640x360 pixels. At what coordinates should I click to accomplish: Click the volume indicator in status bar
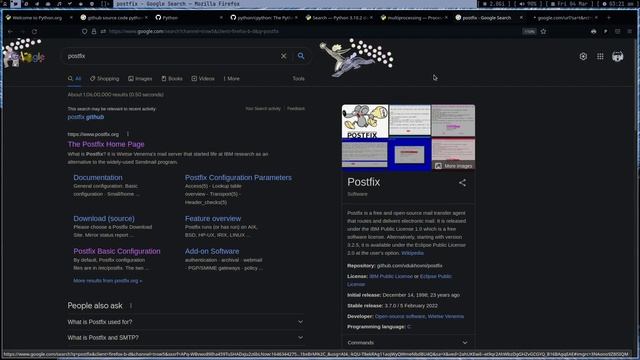click(x=529, y=4)
